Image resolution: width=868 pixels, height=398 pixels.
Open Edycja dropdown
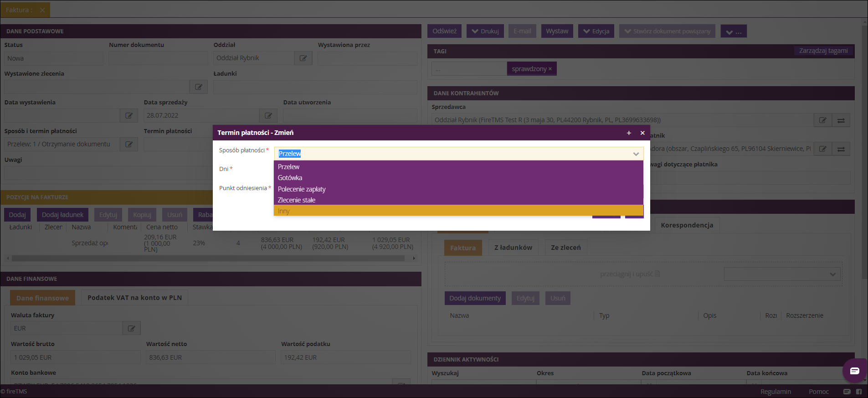(x=596, y=31)
